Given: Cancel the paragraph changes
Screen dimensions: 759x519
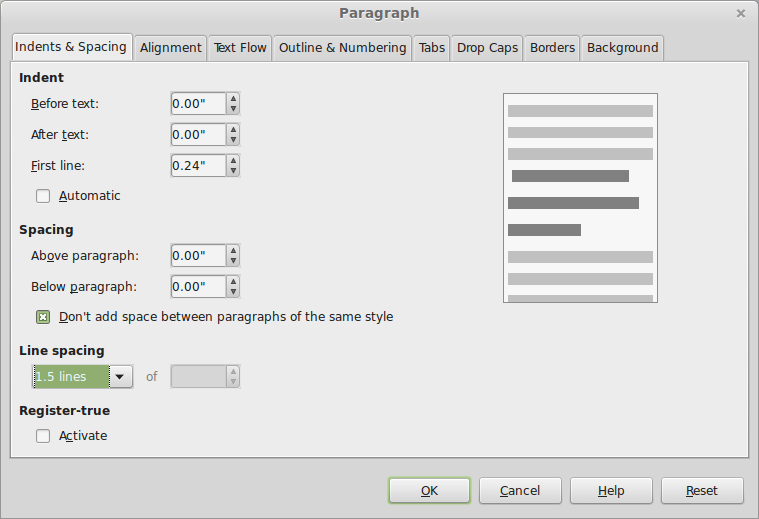Looking at the screenshot, I should coord(520,491).
